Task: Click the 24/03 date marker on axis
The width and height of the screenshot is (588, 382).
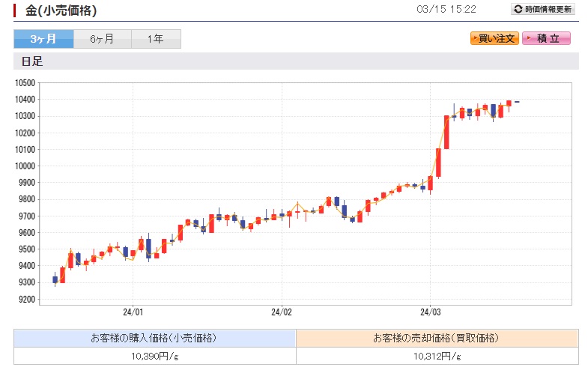Action: coord(430,312)
